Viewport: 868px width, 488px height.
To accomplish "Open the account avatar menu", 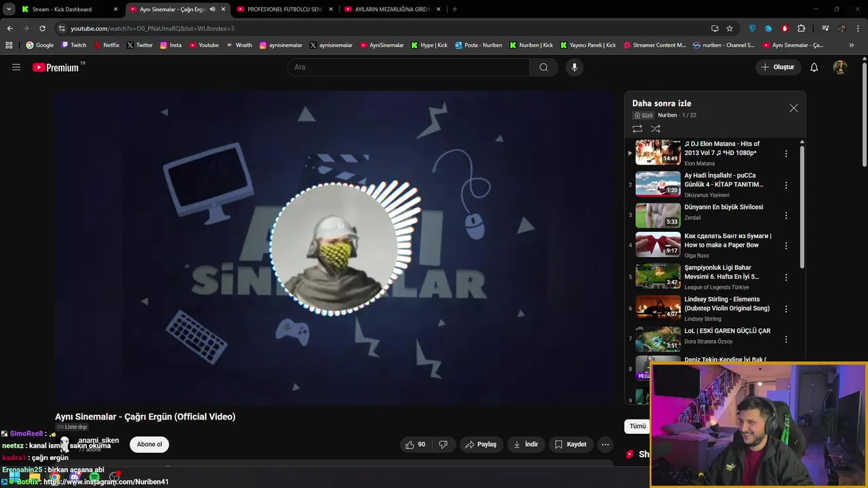I will (x=840, y=67).
